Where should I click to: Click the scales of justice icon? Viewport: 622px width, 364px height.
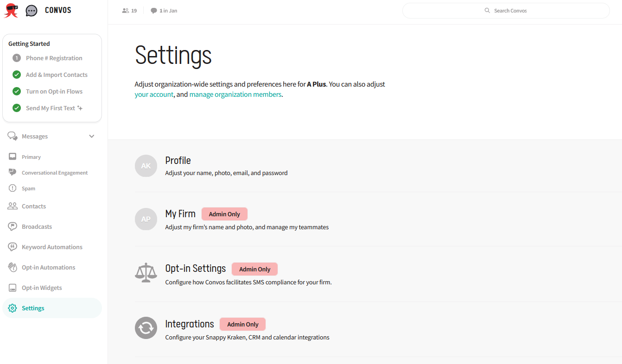pos(146,273)
